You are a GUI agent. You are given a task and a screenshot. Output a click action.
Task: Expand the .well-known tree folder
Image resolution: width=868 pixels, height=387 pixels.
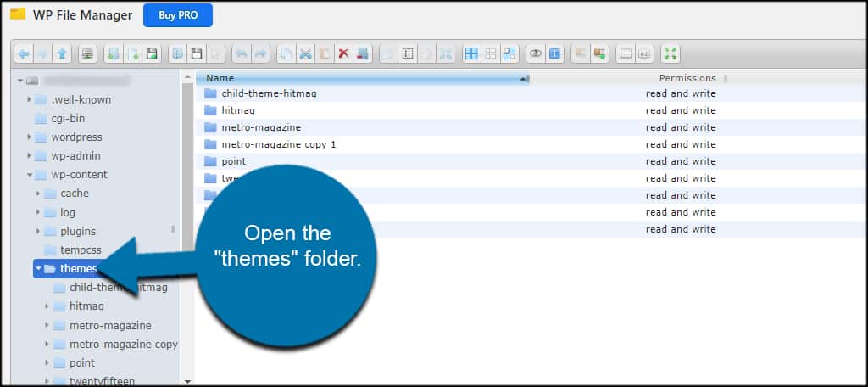pos(30,100)
